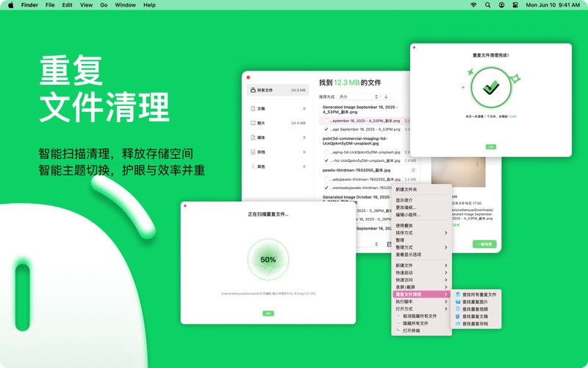Select 存档 archives category in sidebar
588x368 pixels.
coord(278,152)
